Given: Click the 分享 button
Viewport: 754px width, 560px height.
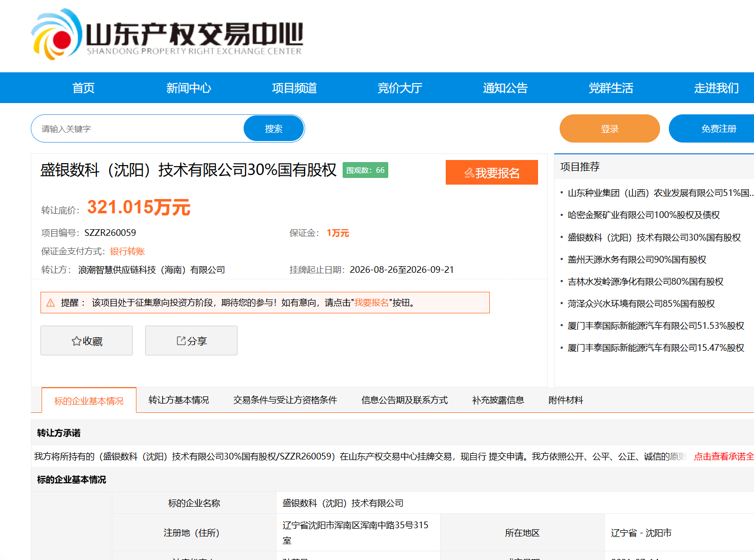Looking at the screenshot, I should pyautogui.click(x=191, y=341).
